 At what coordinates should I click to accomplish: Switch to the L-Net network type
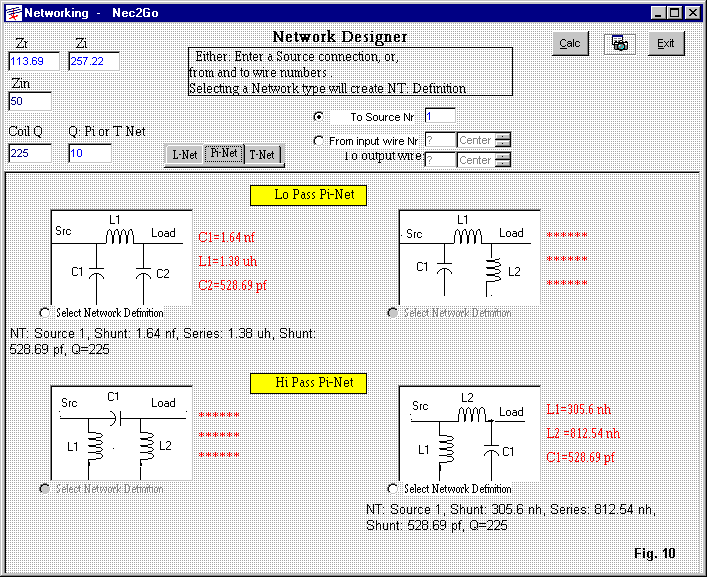(184, 155)
